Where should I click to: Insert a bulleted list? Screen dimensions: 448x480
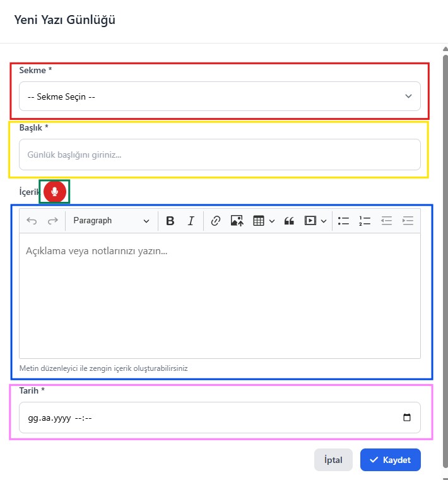343,221
